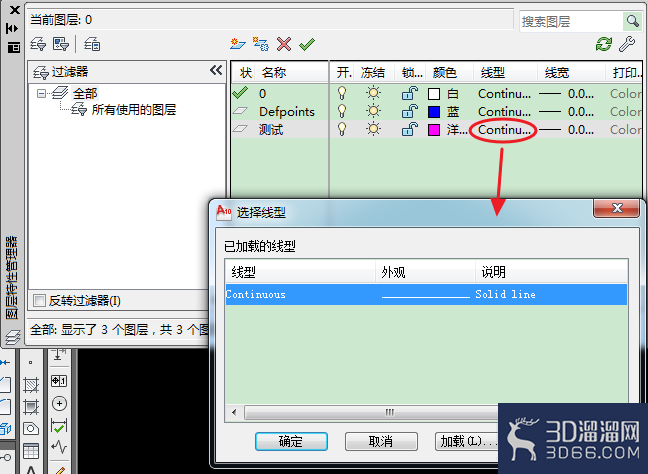The image size is (648, 474).
Task: Open palette properties menu icon
Action: click(14, 48)
